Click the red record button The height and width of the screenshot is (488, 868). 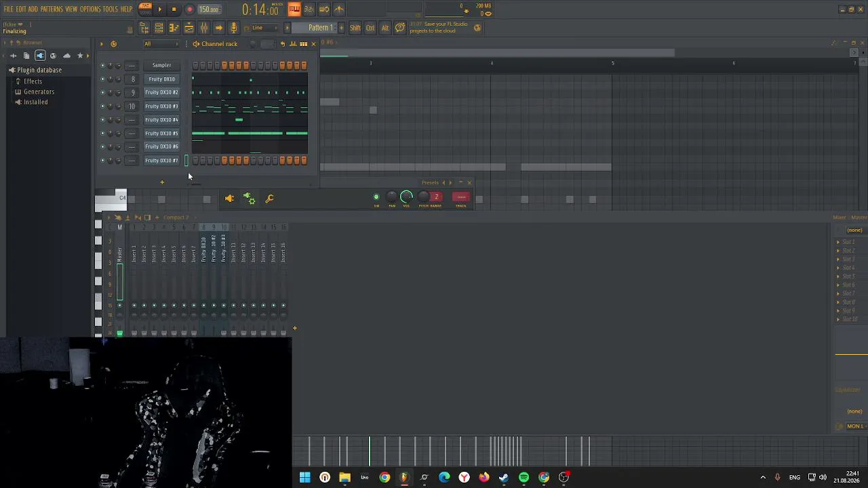189,9
